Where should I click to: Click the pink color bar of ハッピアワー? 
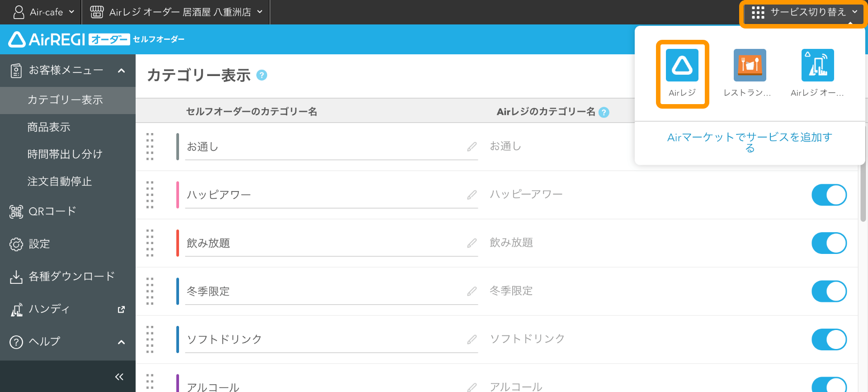pos(178,195)
